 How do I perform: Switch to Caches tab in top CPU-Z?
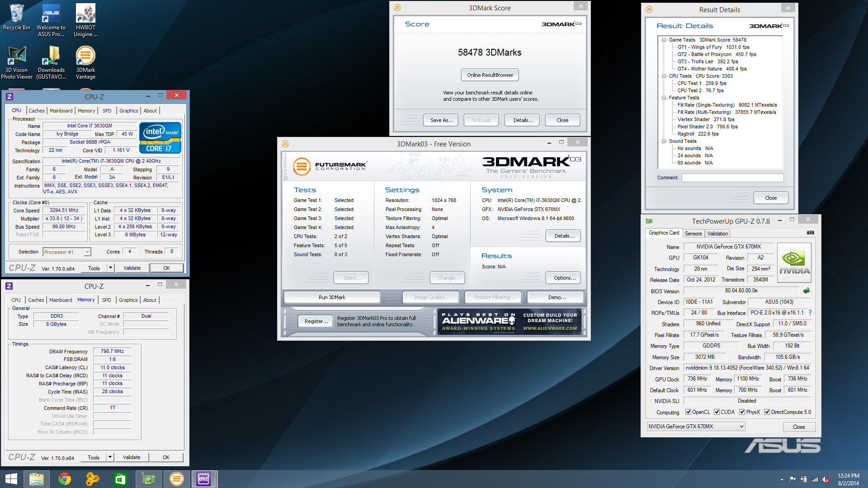[x=37, y=111]
